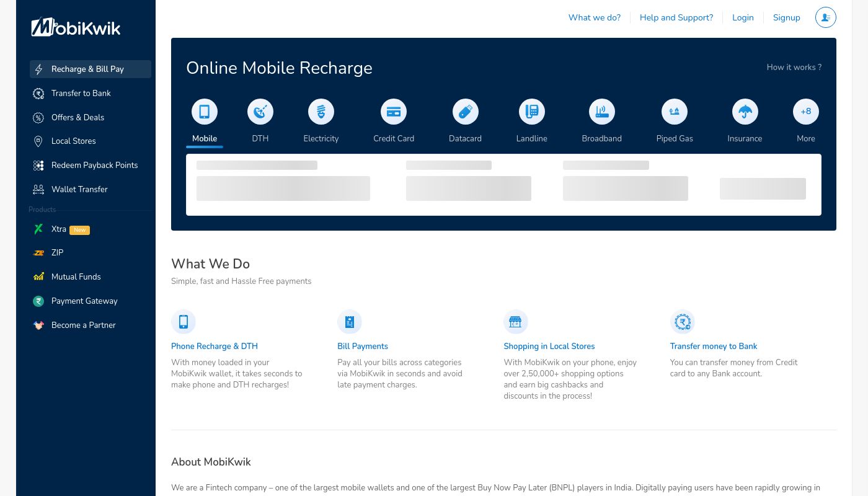Click the ZIP logo icon

(38, 253)
